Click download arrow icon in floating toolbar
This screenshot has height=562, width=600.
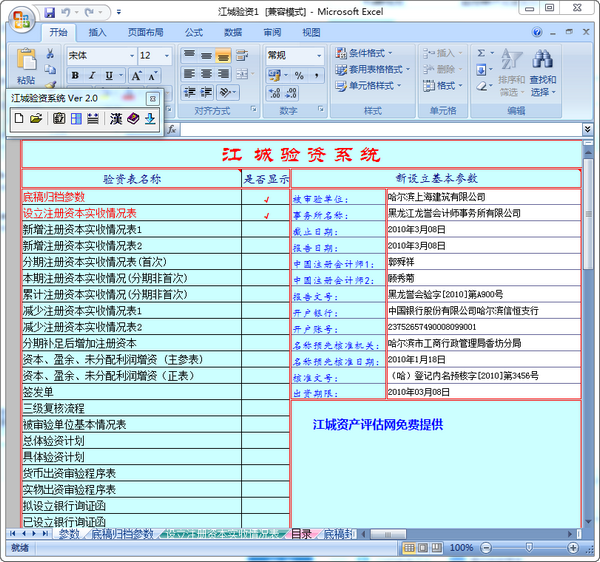pyautogui.click(x=150, y=119)
